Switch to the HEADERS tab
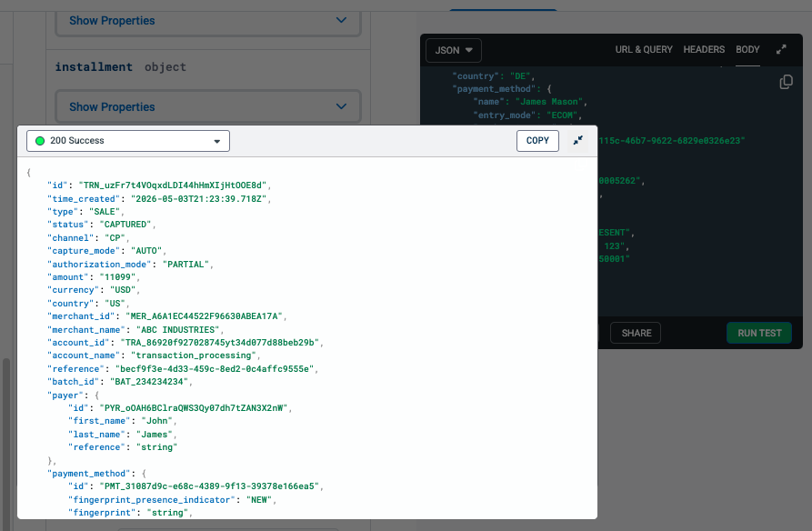 (704, 50)
